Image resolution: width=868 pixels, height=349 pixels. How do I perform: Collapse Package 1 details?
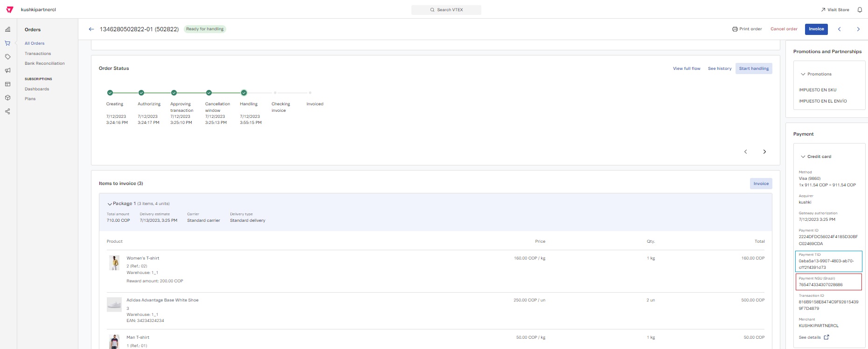110,204
